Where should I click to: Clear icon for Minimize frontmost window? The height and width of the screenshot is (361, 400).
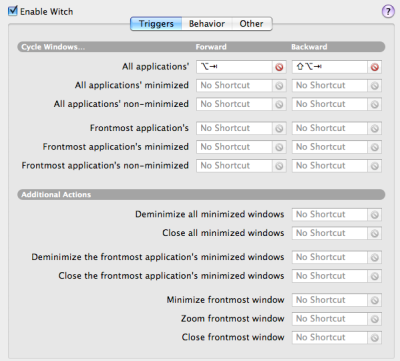pyautogui.click(x=375, y=300)
